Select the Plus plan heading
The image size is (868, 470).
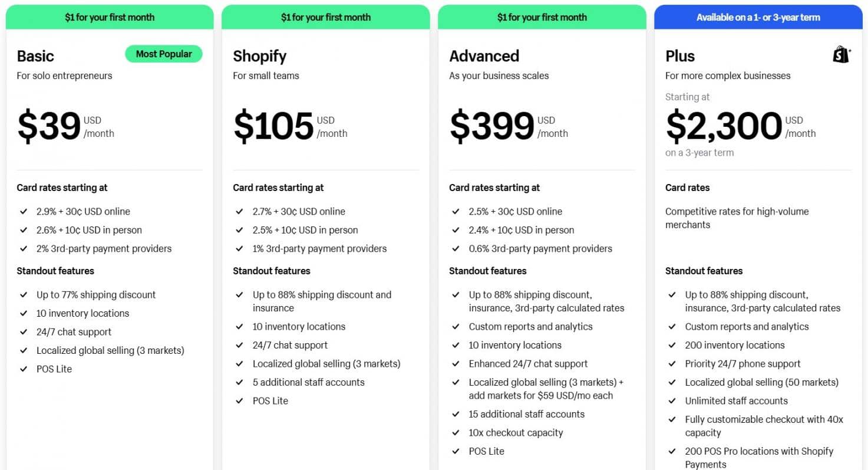coord(680,56)
